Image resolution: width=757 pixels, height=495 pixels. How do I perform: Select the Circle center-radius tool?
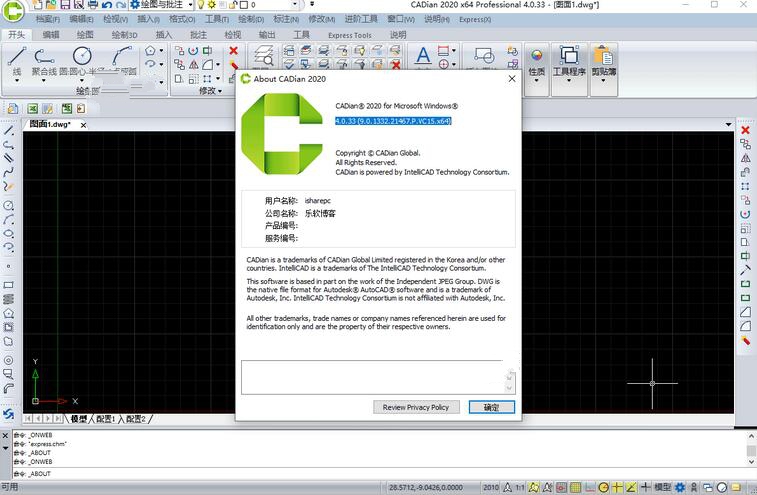click(x=82, y=56)
